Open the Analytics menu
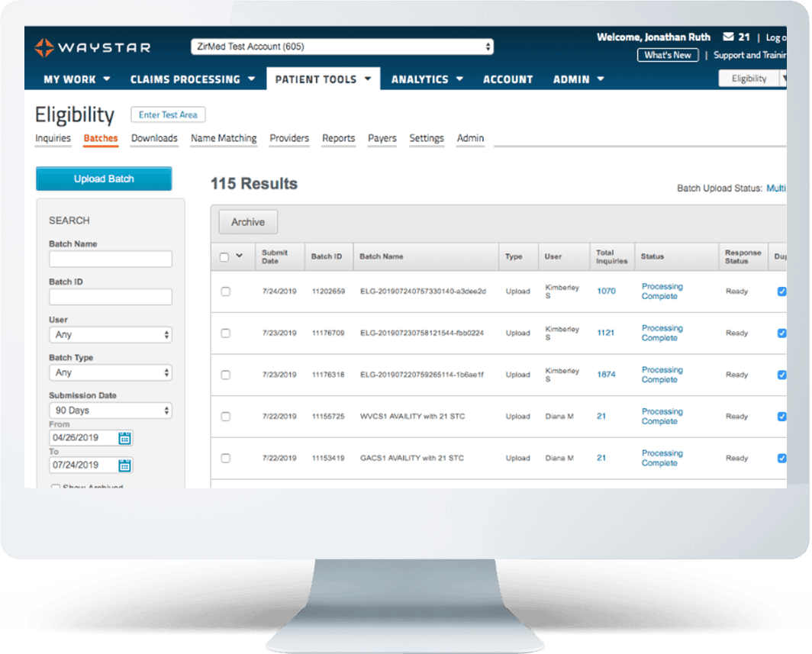The height and width of the screenshot is (654, 812). 427,79
